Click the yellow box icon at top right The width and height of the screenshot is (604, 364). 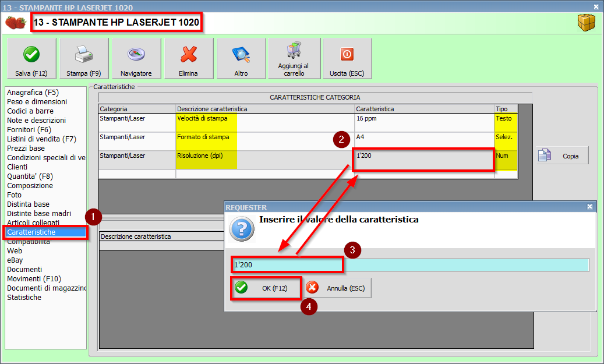(587, 23)
